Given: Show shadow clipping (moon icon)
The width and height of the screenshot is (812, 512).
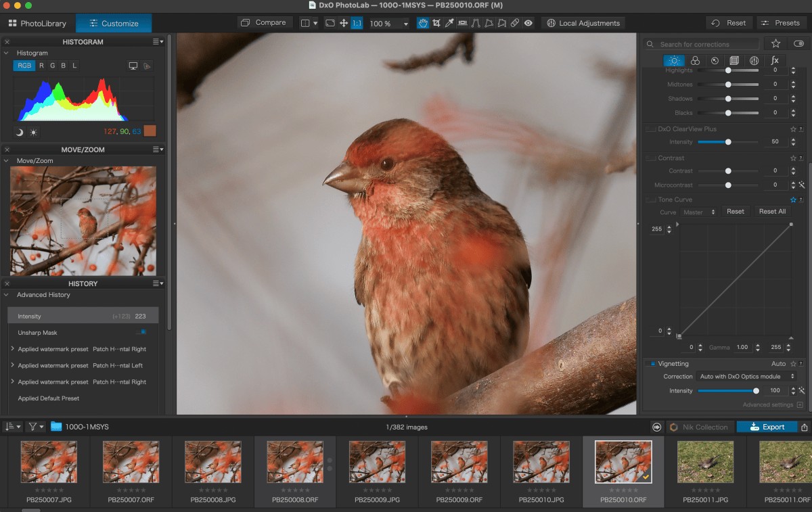Looking at the screenshot, I should 19,132.
